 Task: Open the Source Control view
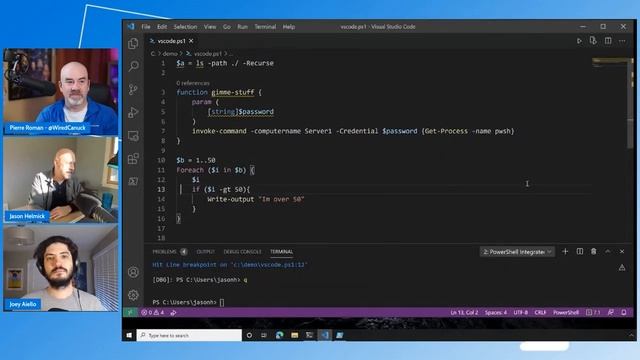133,89
